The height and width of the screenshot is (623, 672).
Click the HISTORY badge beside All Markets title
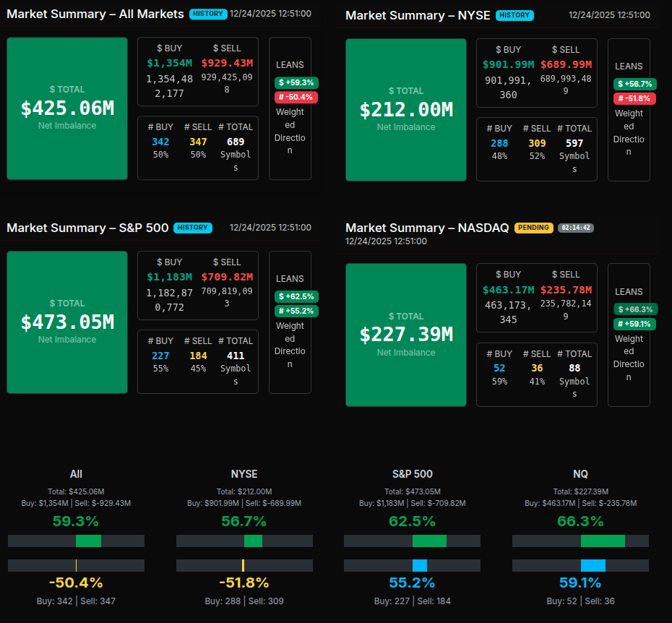(x=207, y=14)
